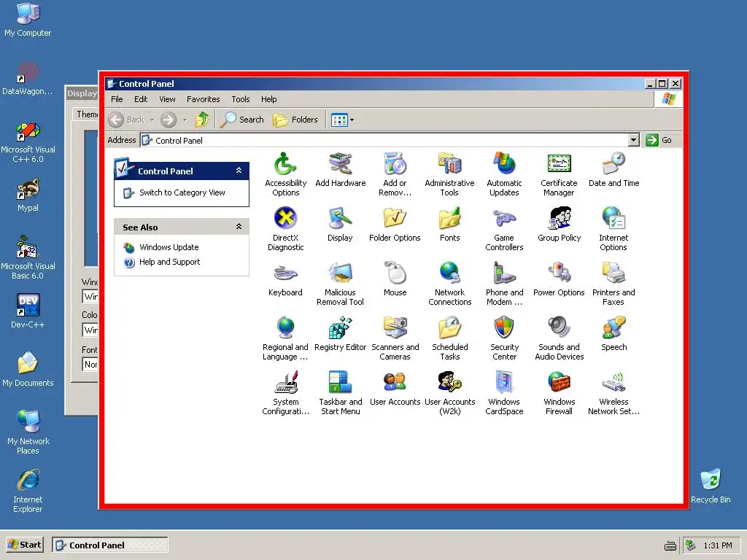
Task: Open Regional and Language options
Action: coord(285,338)
